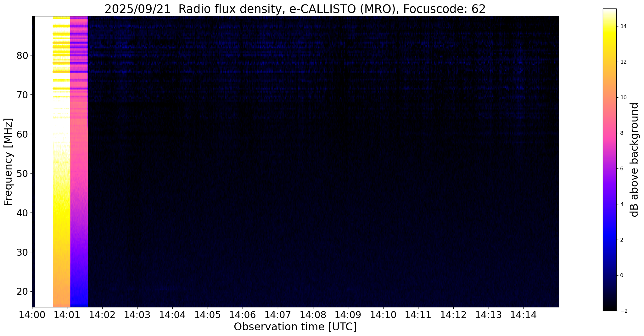Click colorbar tick label 14
The height and width of the screenshot is (336, 644).
623,26
